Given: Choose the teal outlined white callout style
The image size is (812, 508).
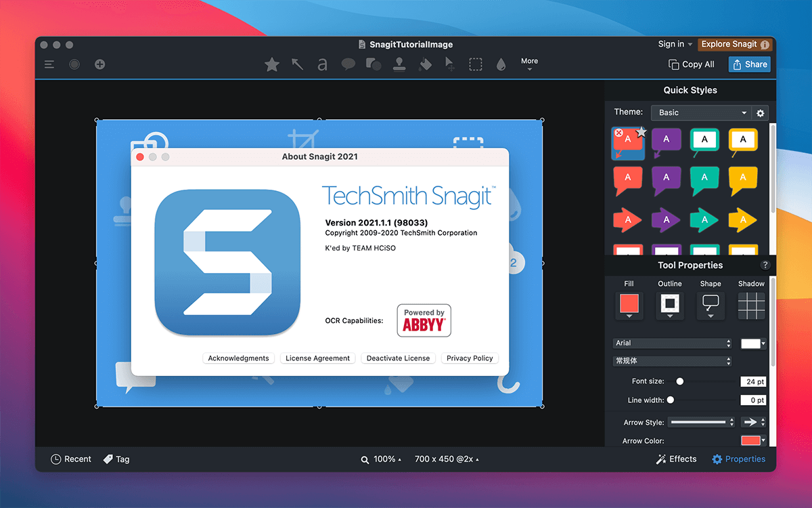Looking at the screenshot, I should tap(704, 142).
